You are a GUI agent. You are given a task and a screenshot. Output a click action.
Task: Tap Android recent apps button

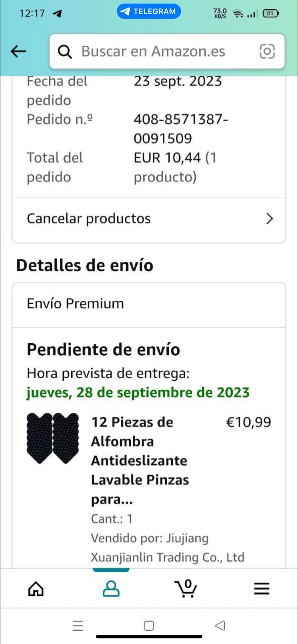(78, 625)
